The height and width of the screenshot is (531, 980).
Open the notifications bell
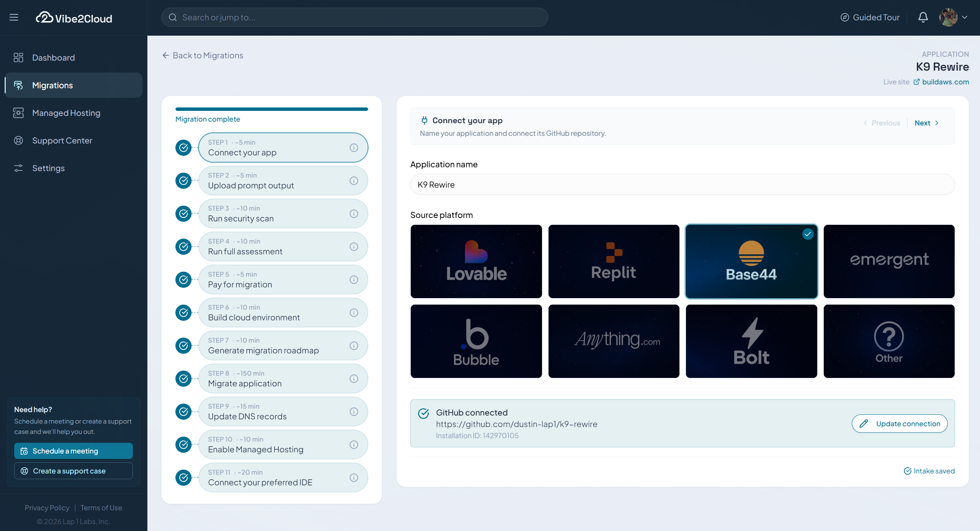923,17
